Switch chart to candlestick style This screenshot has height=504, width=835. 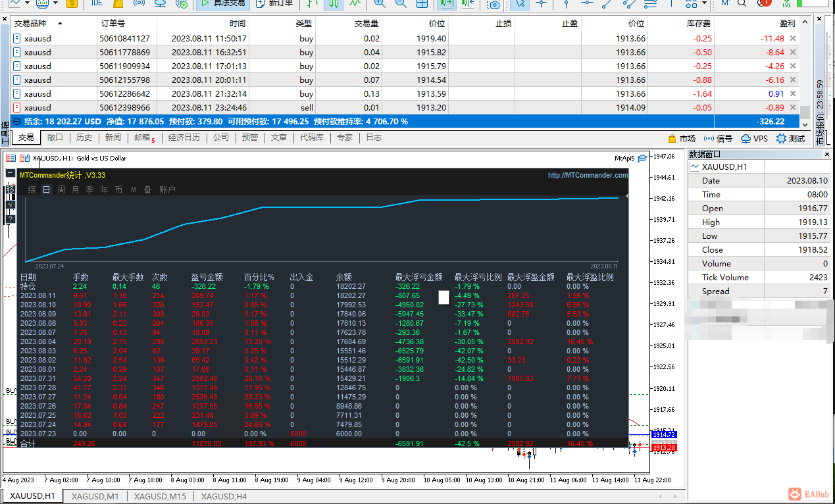(334, 3)
